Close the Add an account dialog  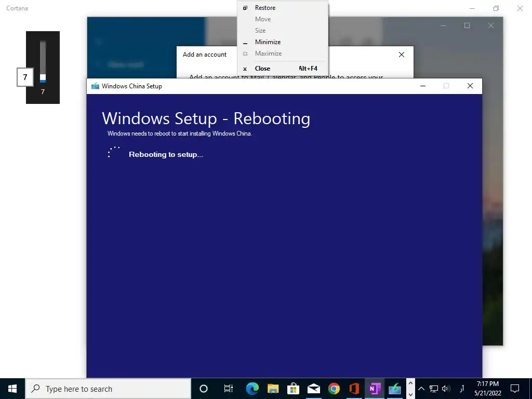(x=402, y=55)
